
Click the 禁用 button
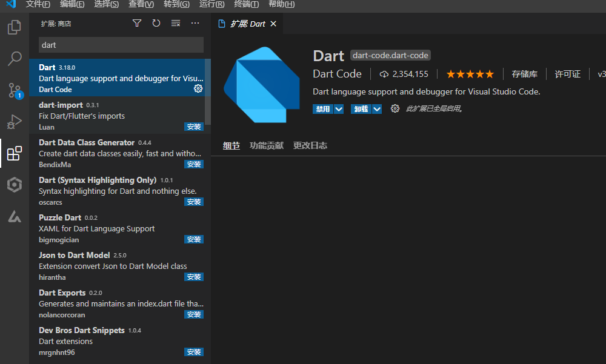pyautogui.click(x=323, y=109)
